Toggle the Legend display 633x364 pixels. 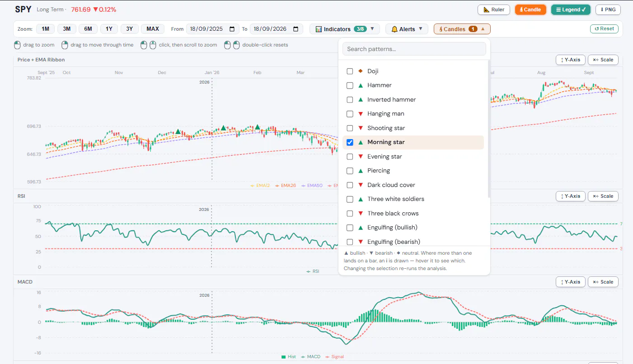571,9
